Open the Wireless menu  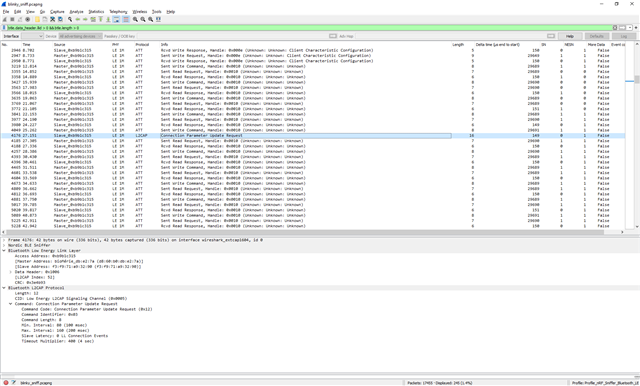pyautogui.click(x=140, y=12)
